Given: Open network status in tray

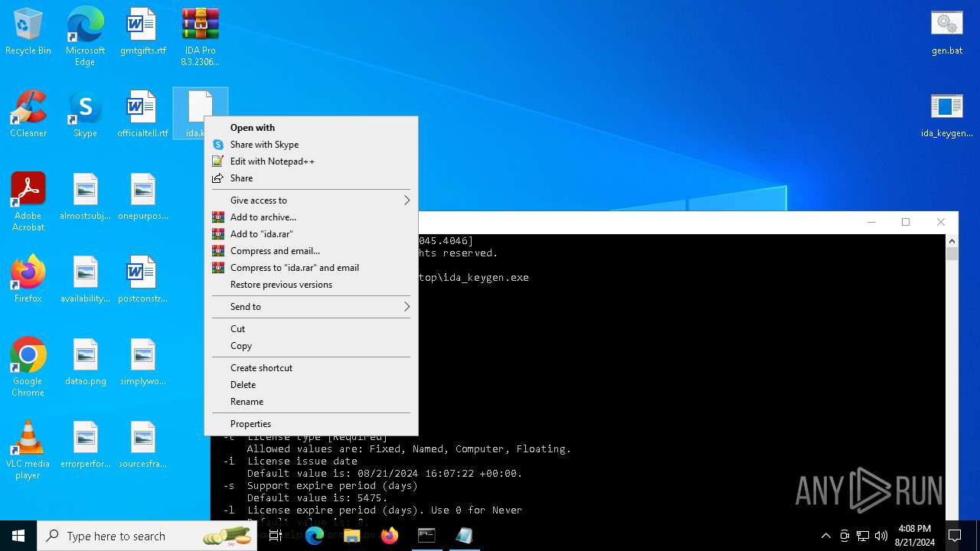Looking at the screenshot, I should coord(863,536).
